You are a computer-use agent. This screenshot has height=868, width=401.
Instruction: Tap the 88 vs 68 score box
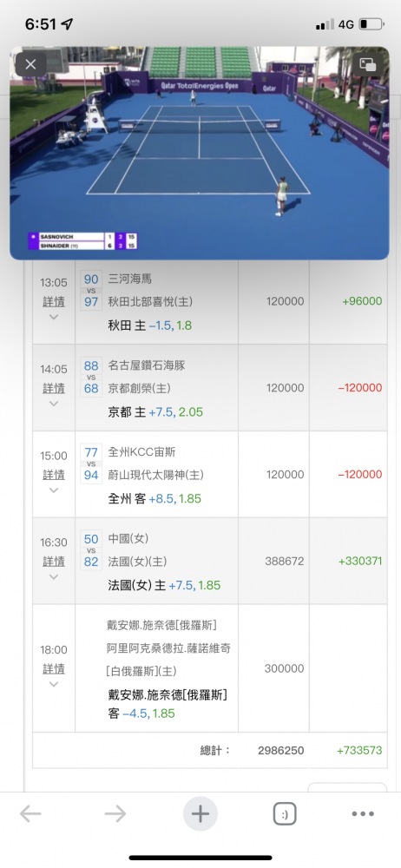91,377
